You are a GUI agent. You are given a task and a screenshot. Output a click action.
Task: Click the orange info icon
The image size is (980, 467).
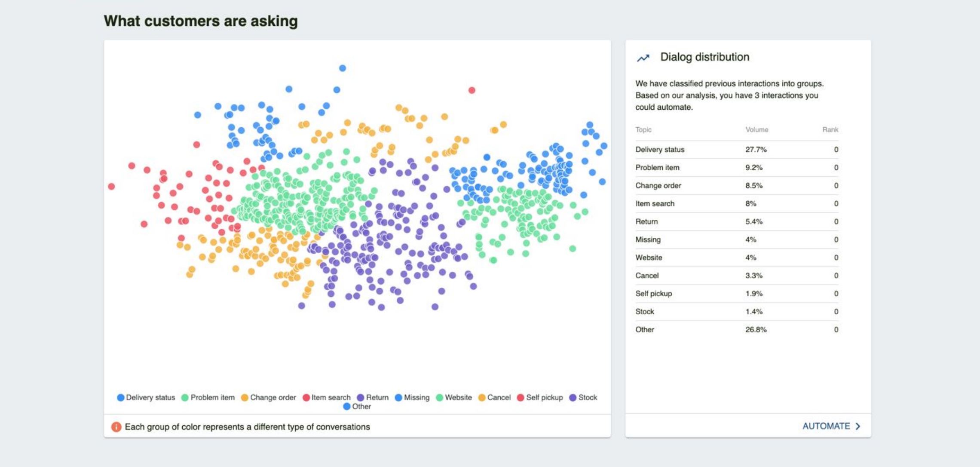tap(116, 427)
